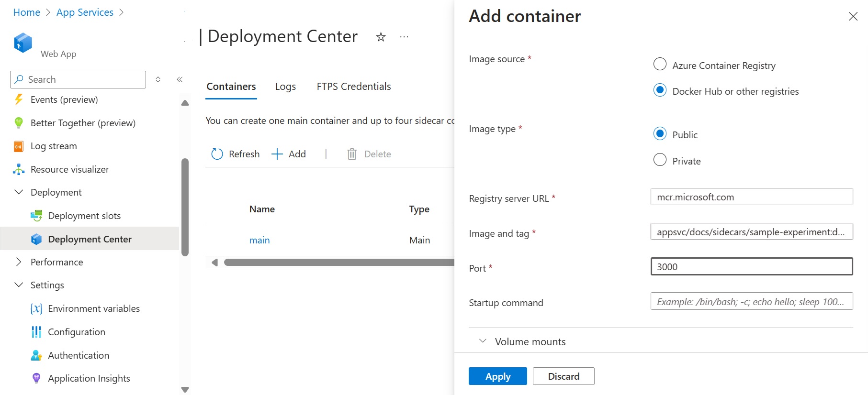Click the Image and tag field
Screen dimensions: 868x395
coord(752,232)
